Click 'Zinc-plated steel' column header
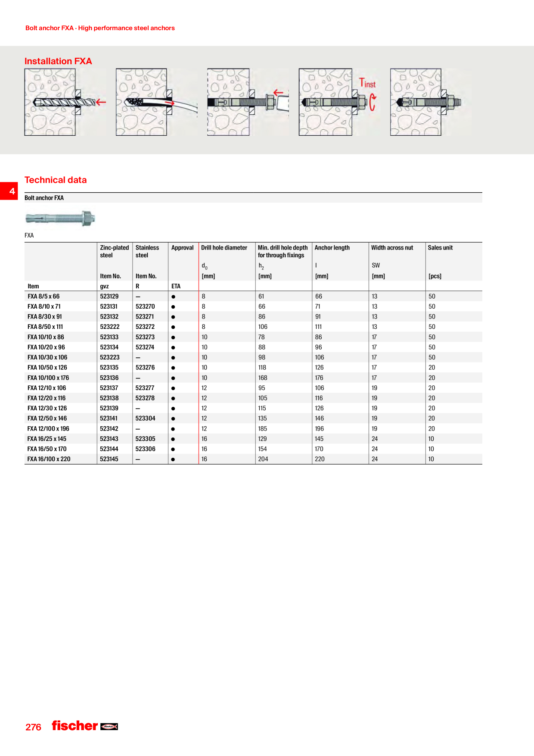This screenshot has width=534, height=756. tap(115, 251)
